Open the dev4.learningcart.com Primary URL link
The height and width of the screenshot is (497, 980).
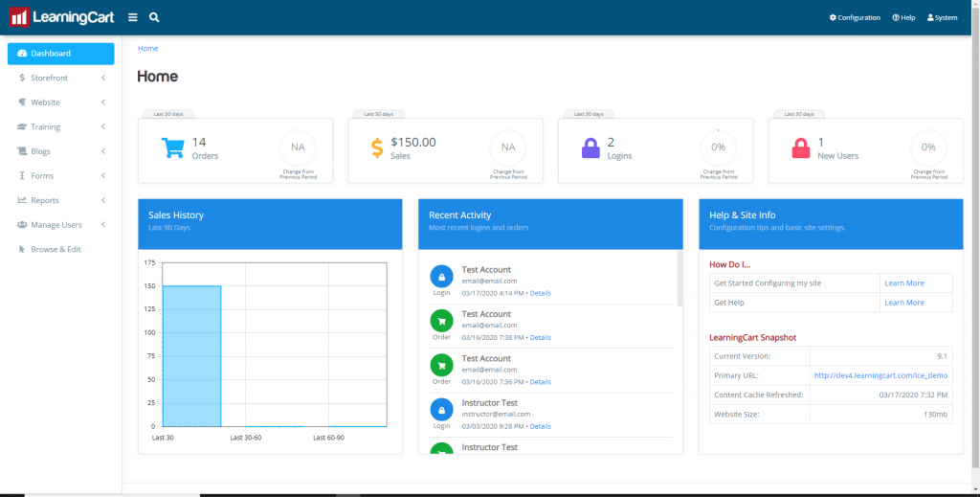click(x=880, y=375)
